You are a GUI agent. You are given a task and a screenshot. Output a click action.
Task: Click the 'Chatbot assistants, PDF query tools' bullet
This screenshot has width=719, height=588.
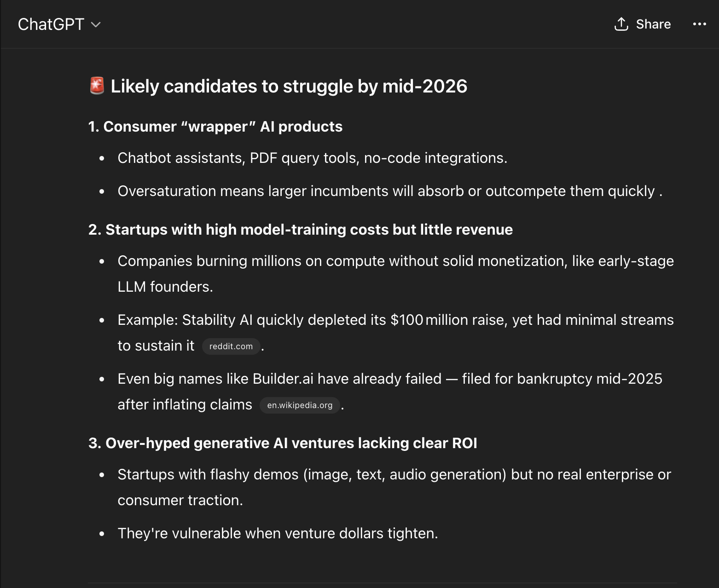[313, 158]
